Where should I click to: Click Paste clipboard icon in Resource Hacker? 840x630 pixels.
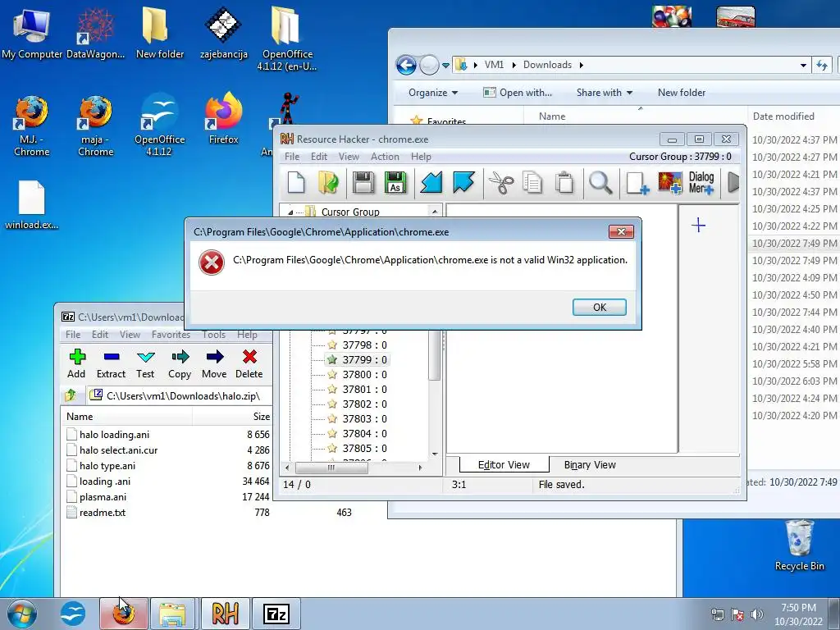[564, 182]
